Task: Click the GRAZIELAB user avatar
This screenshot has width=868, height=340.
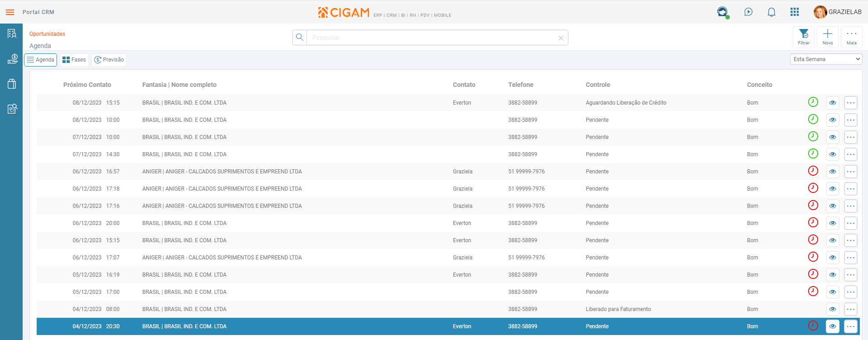Action: click(x=820, y=12)
